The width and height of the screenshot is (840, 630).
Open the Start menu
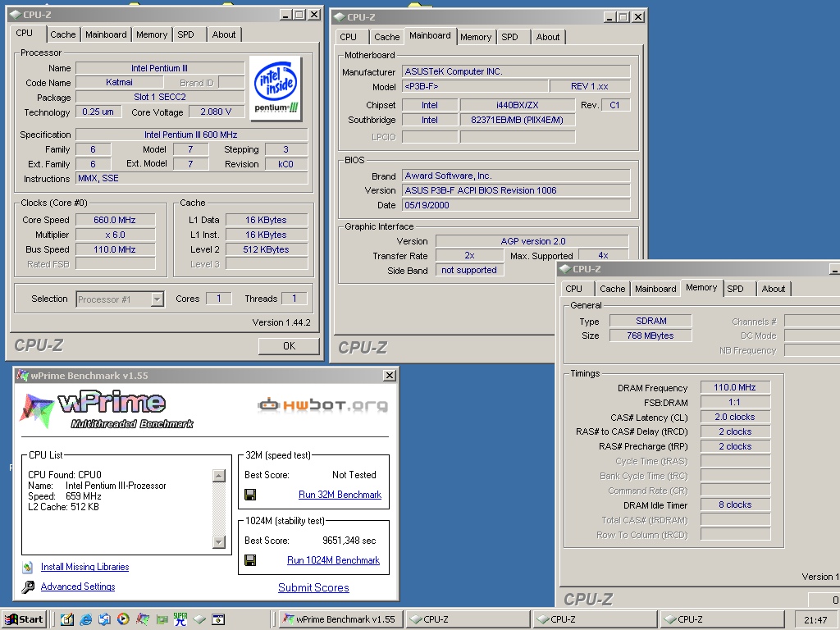coord(25,619)
